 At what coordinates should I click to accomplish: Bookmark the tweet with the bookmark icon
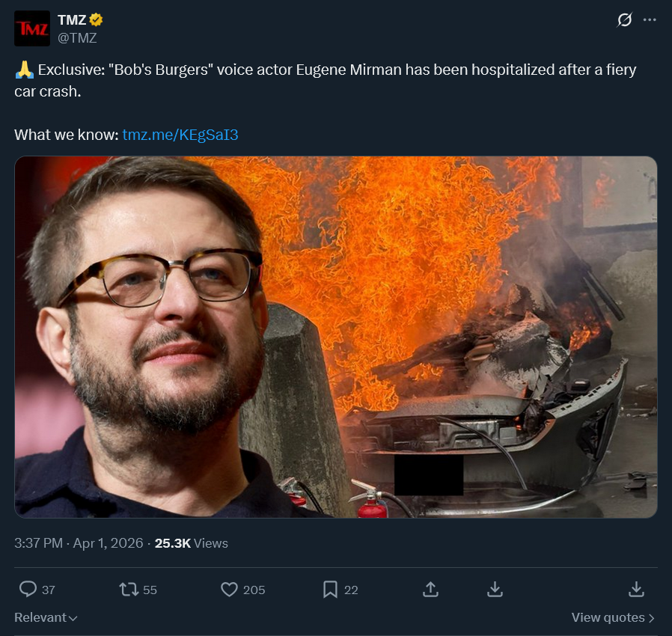click(x=330, y=590)
